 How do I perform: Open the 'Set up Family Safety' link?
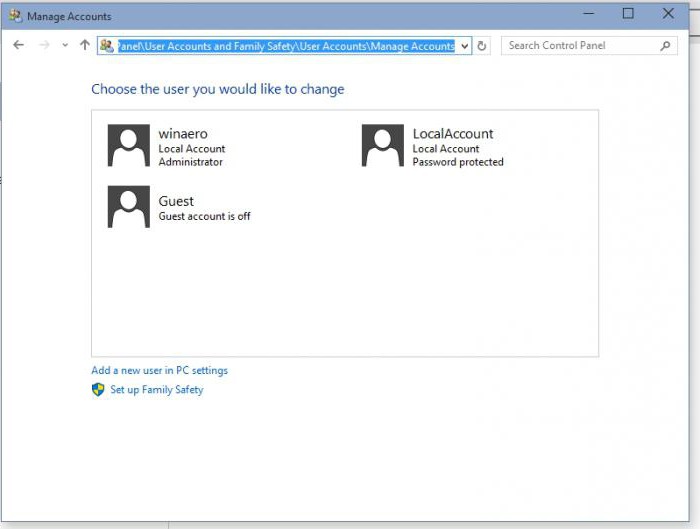156,390
